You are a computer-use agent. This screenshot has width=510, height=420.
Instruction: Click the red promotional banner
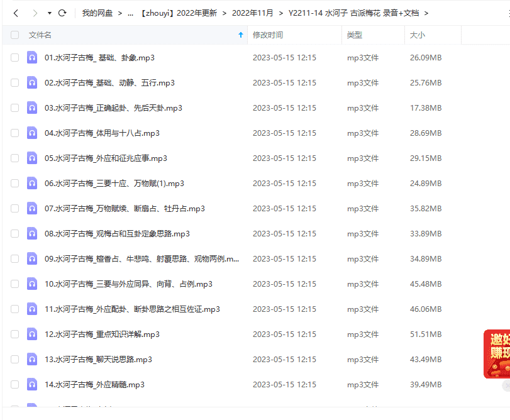click(496, 354)
